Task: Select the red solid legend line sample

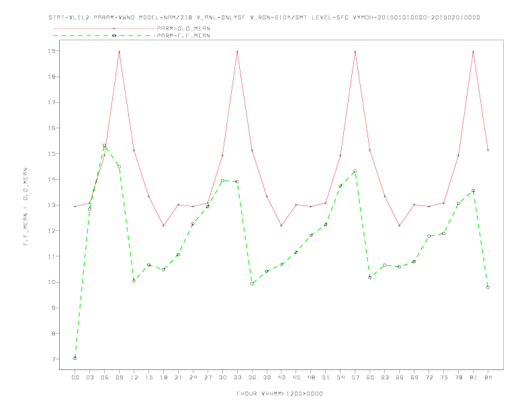Action: coord(104,28)
